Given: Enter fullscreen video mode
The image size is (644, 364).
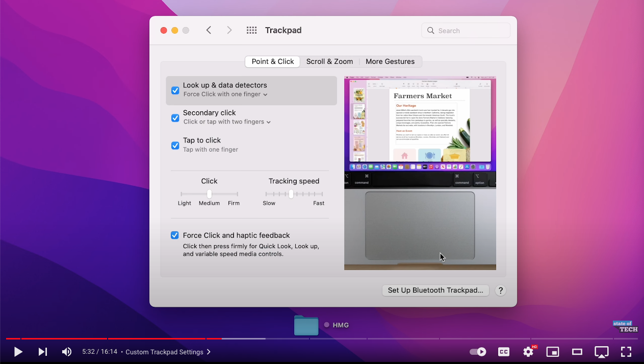Looking at the screenshot, I should coord(626,352).
